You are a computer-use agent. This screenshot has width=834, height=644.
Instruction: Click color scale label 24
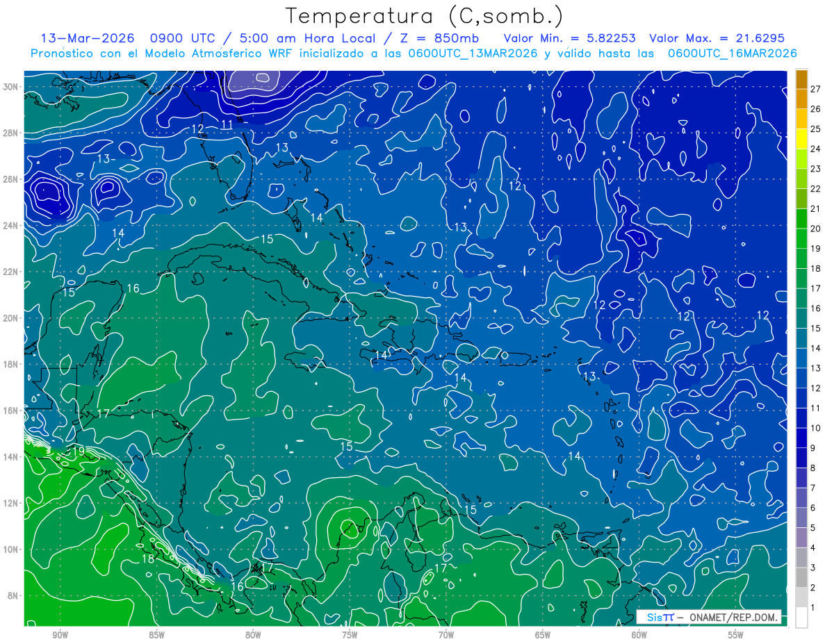coord(816,149)
